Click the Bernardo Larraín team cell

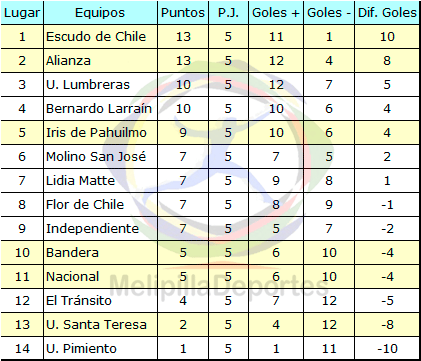pyautogui.click(x=100, y=109)
